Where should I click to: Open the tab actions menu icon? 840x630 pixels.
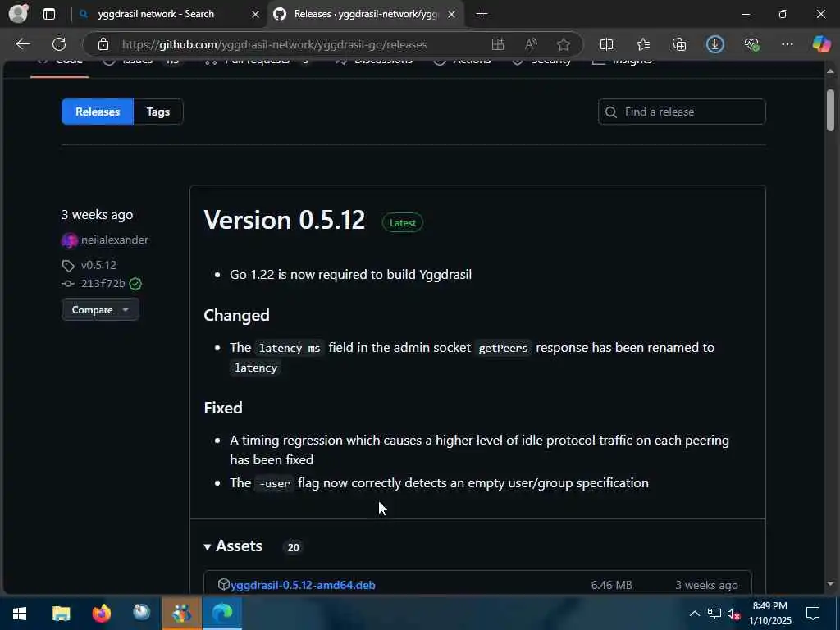[x=48, y=14]
